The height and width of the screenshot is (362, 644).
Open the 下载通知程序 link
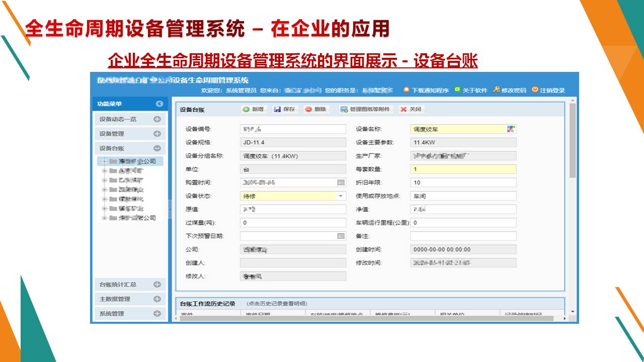point(426,90)
